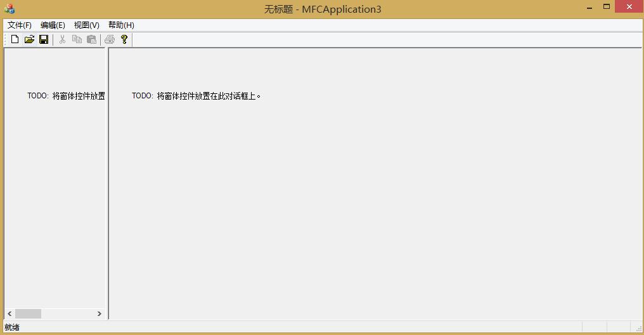
Task: Click the Cut scissors icon
Action: coord(62,39)
